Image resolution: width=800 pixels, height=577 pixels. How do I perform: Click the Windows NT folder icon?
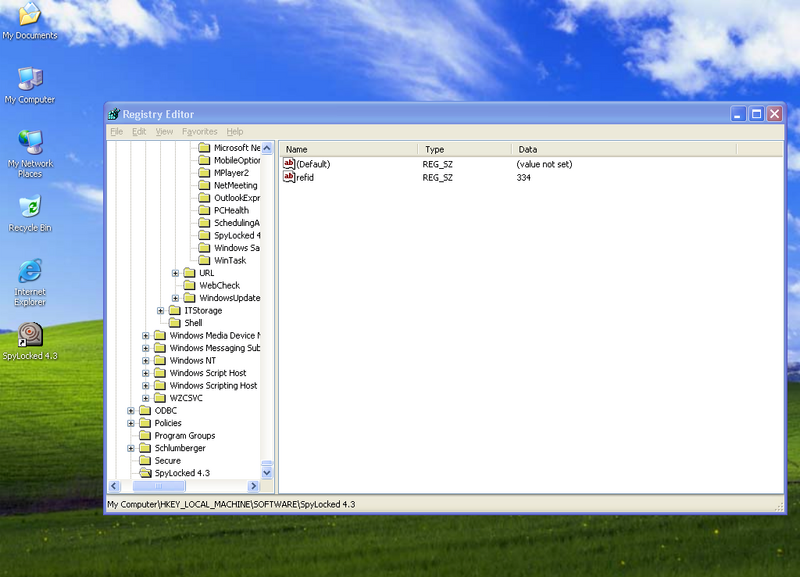click(160, 360)
